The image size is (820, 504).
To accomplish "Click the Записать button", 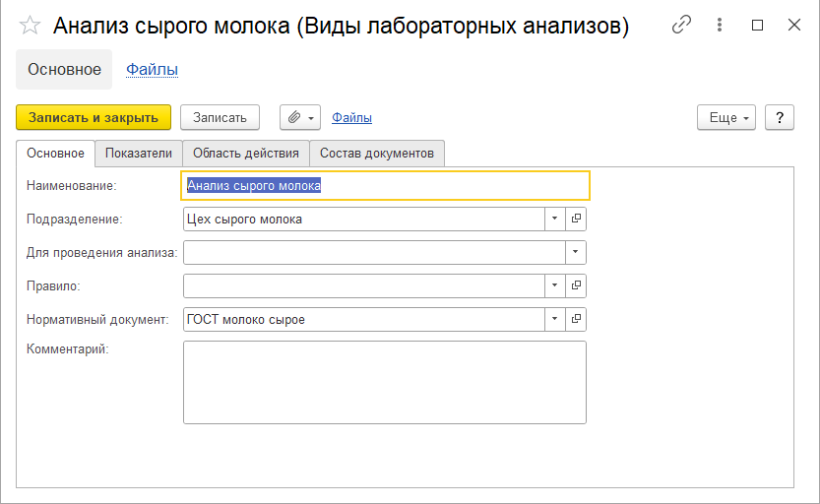I will pos(220,117).
